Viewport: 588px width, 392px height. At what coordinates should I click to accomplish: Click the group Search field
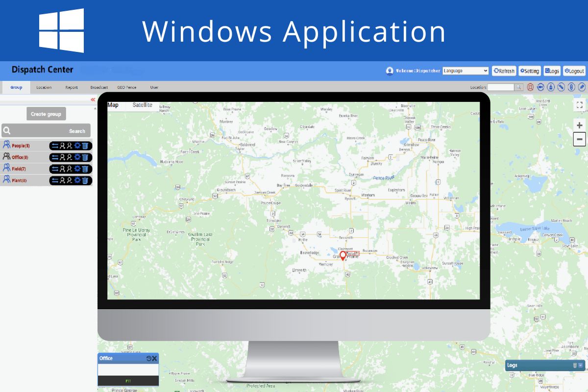pos(46,131)
